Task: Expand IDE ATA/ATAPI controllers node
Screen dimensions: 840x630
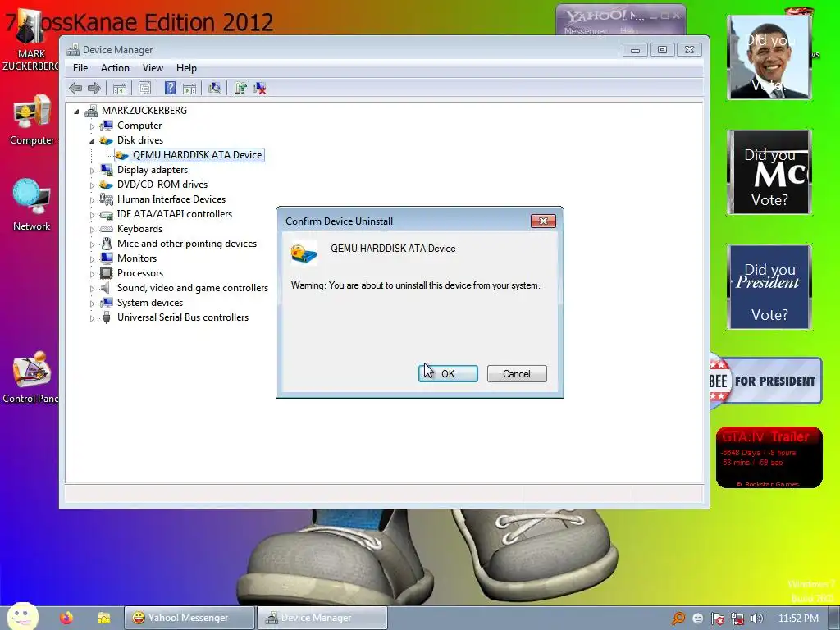Action: pos(92,215)
